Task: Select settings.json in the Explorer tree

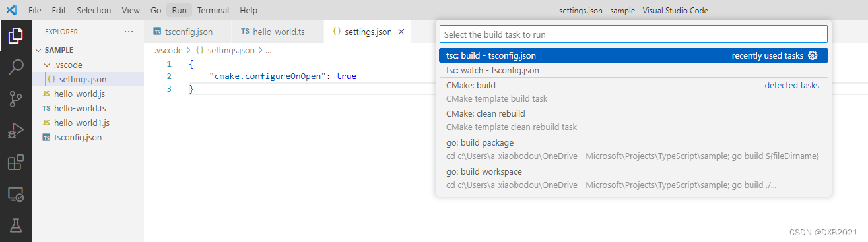Action: [x=88, y=79]
